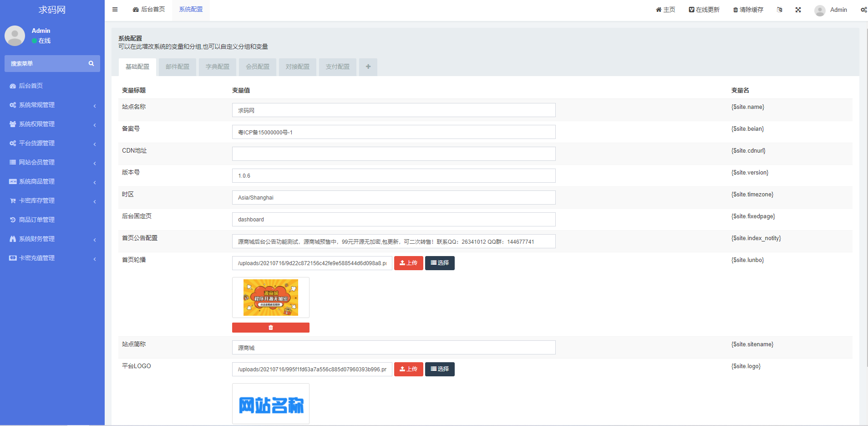Expand 系统权限管理 sidebar menu
Viewport: 868px width, 426px height.
click(x=36, y=124)
